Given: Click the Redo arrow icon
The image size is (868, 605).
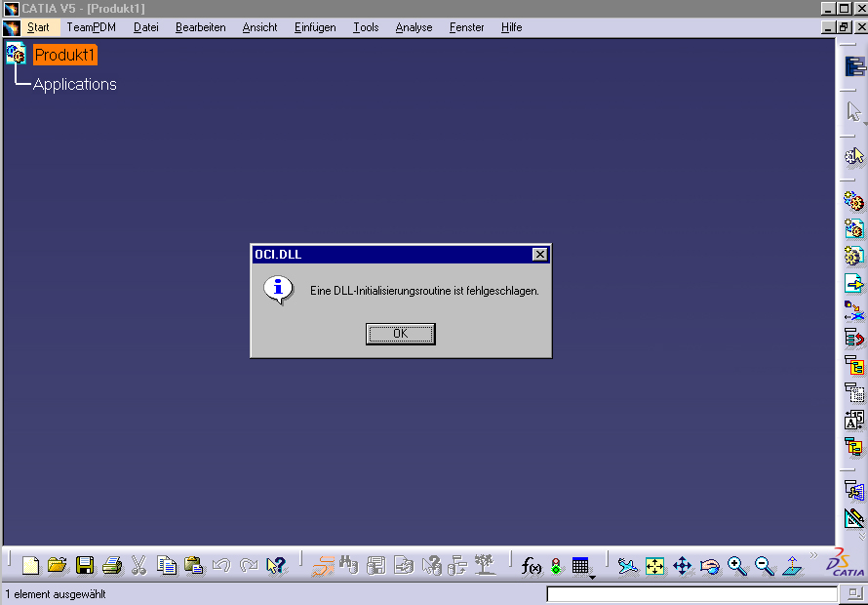Looking at the screenshot, I should [x=249, y=566].
